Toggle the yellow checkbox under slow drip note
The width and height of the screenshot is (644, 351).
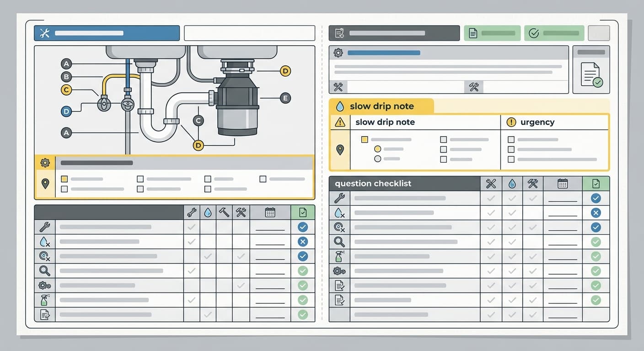coord(365,139)
